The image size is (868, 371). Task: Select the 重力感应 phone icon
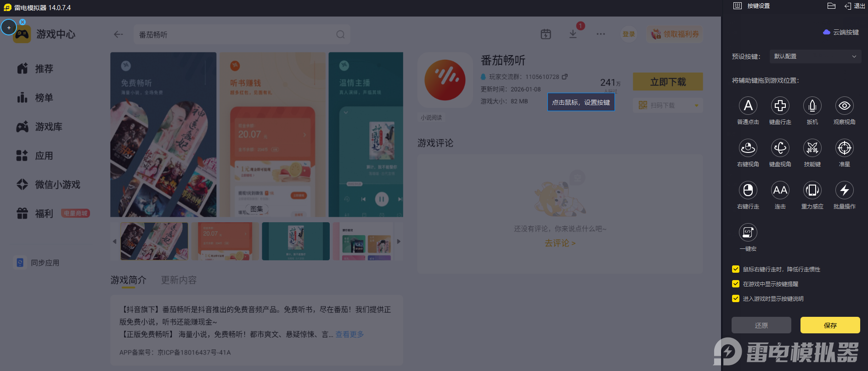(x=812, y=191)
